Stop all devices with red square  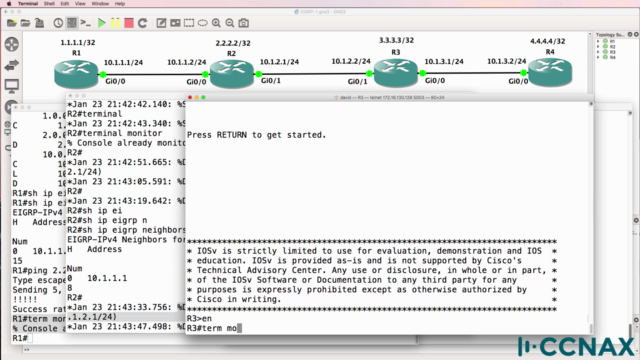(x=129, y=23)
